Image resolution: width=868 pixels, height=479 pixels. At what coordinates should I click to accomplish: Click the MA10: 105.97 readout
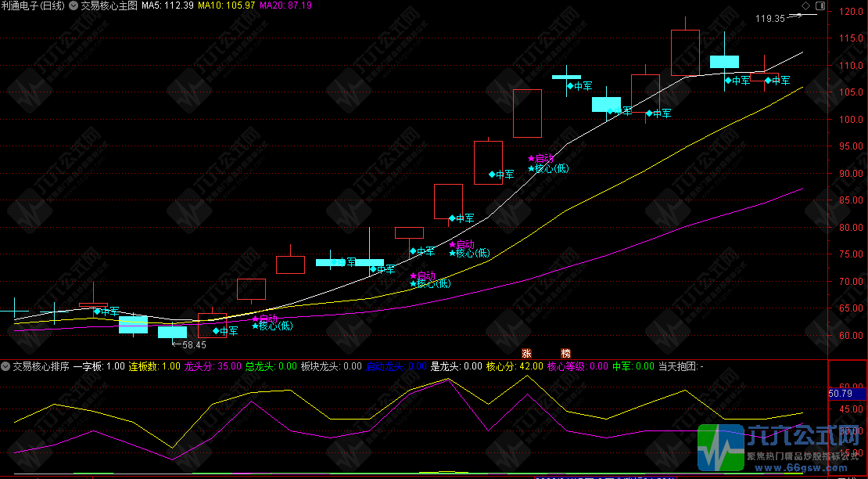(227, 6)
